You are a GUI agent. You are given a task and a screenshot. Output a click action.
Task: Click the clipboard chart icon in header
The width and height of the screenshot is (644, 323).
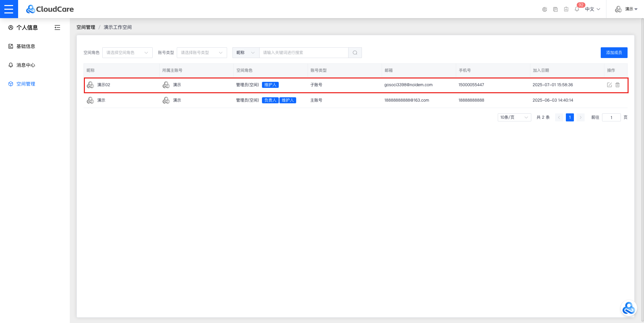tap(566, 9)
